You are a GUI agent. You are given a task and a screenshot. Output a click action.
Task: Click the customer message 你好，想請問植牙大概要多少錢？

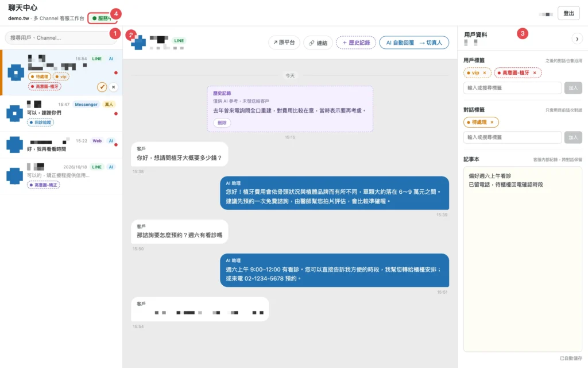pyautogui.click(x=180, y=154)
